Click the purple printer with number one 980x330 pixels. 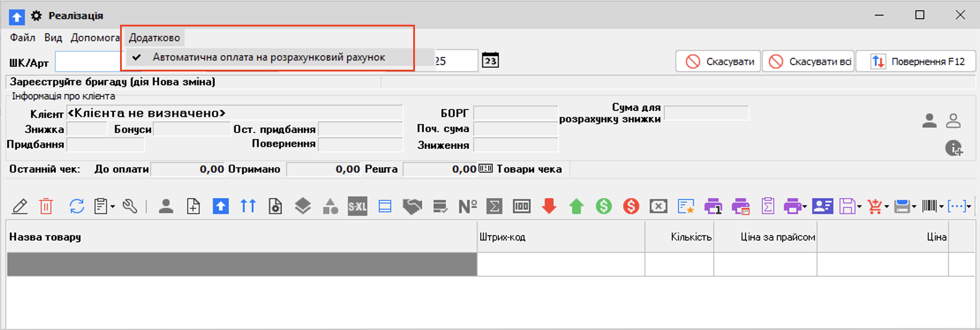713,206
